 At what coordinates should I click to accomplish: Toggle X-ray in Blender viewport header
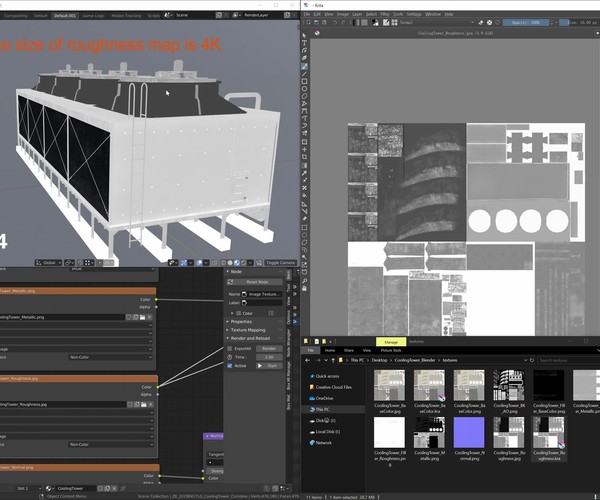pos(215,263)
